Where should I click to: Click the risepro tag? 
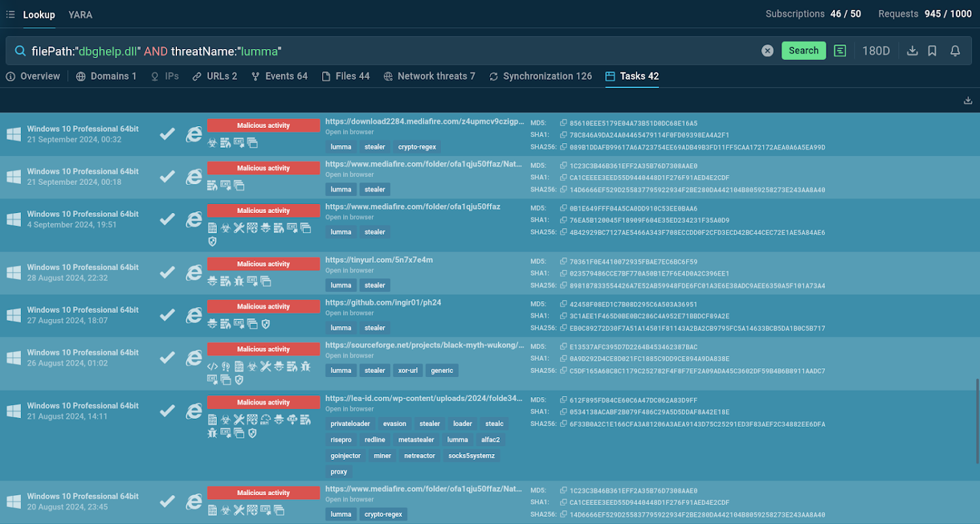tap(341, 440)
